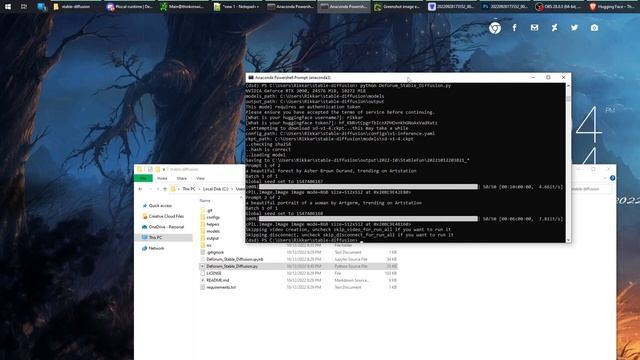Click Anaconda Powershell title bar icon
Image resolution: width=640 pixels, height=360 pixels.
251,77
